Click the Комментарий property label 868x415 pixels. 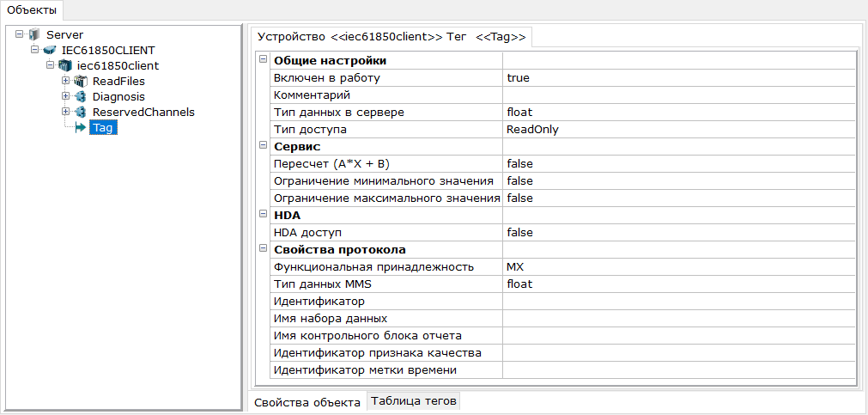(313, 95)
